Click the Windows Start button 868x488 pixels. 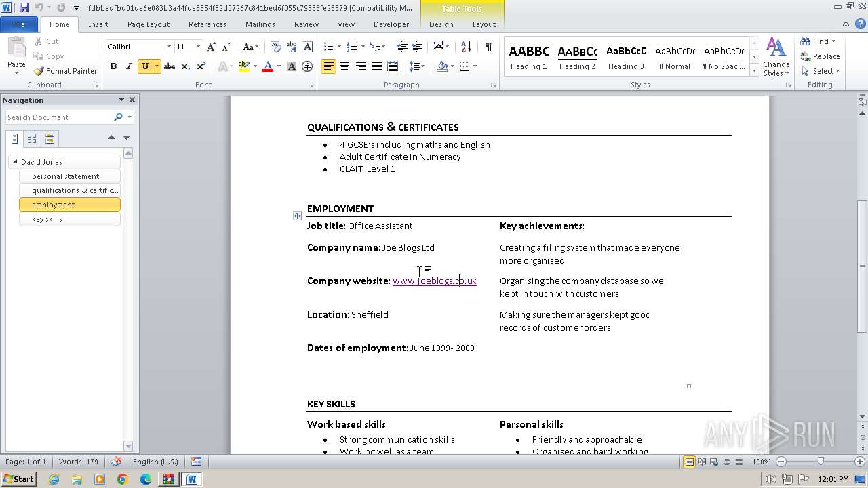pyautogui.click(x=19, y=479)
